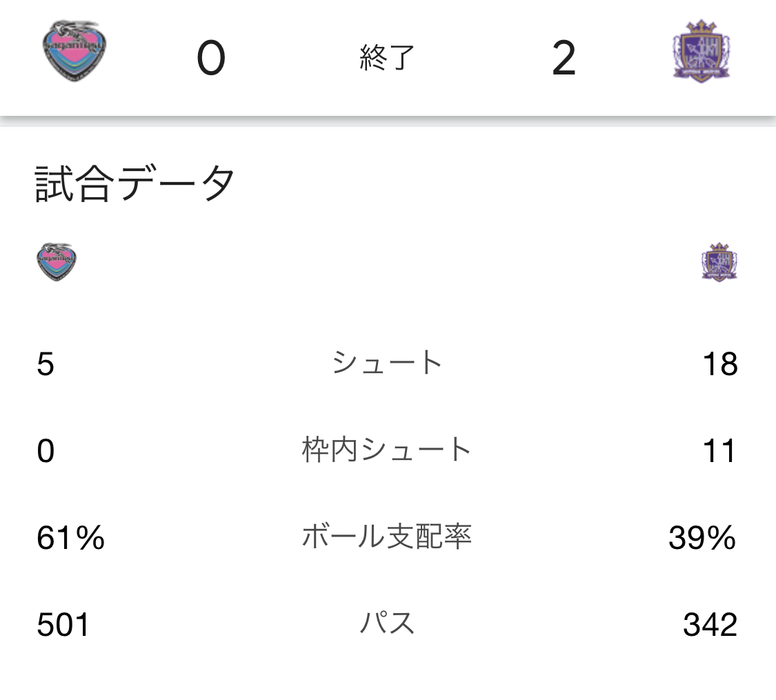Image resolution: width=776 pixels, height=700 pixels.
Task: Click the away team score 2
Action: click(564, 59)
